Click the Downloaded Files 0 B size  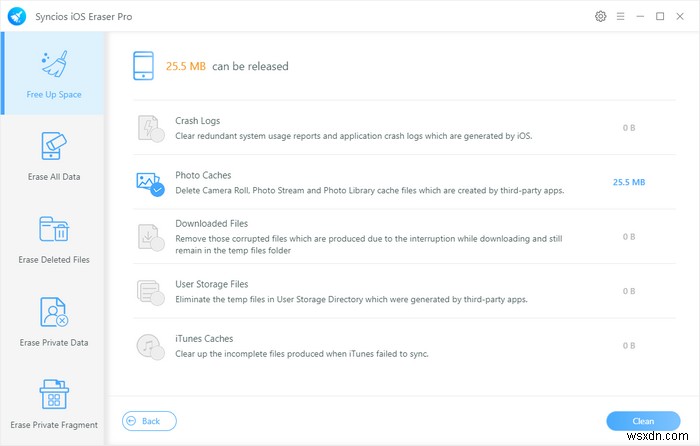tap(629, 237)
